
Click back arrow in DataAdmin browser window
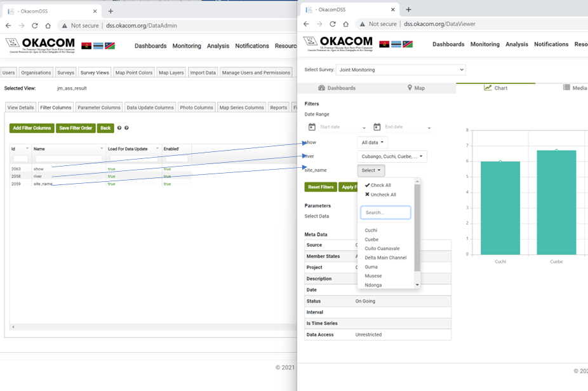pyautogui.click(x=8, y=25)
